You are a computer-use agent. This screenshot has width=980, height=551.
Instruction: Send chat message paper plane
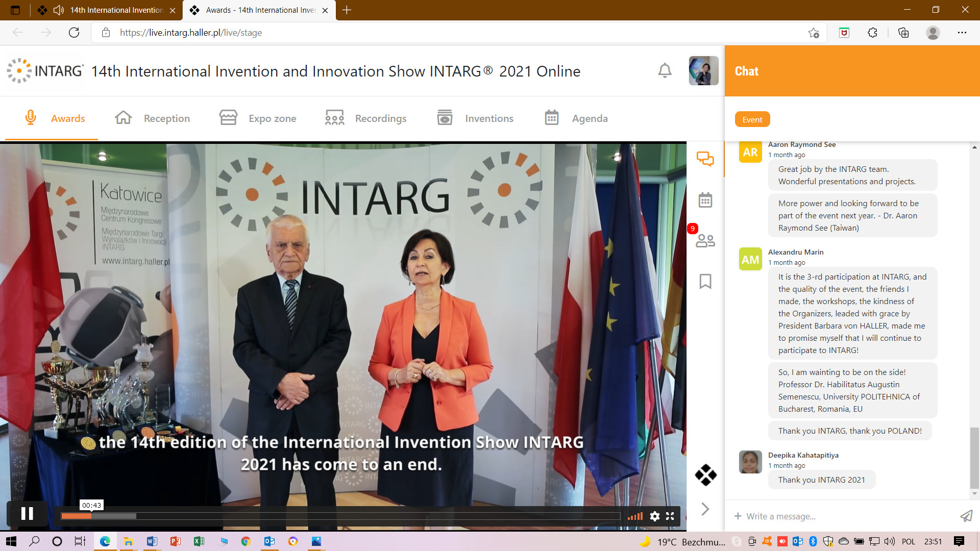pos(966,516)
